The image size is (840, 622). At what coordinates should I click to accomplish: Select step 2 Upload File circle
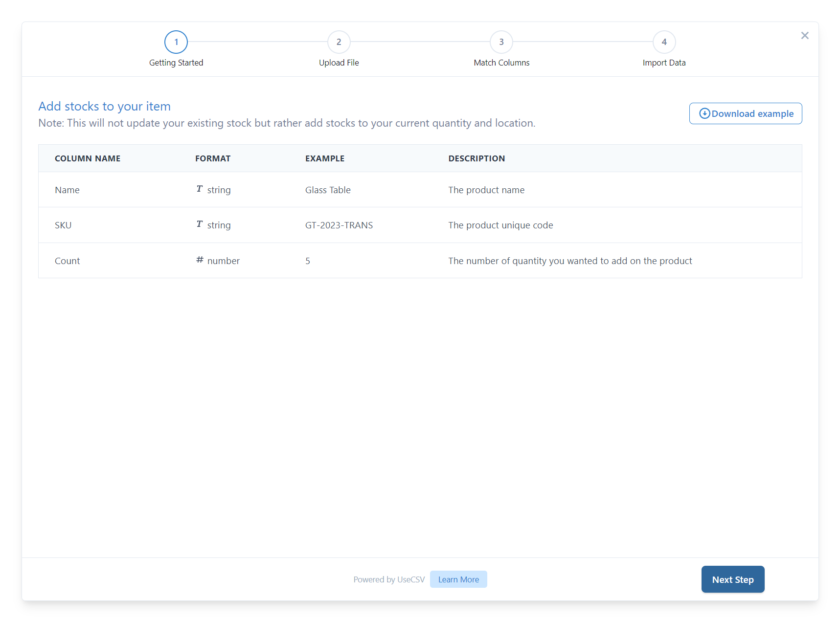[x=339, y=42]
